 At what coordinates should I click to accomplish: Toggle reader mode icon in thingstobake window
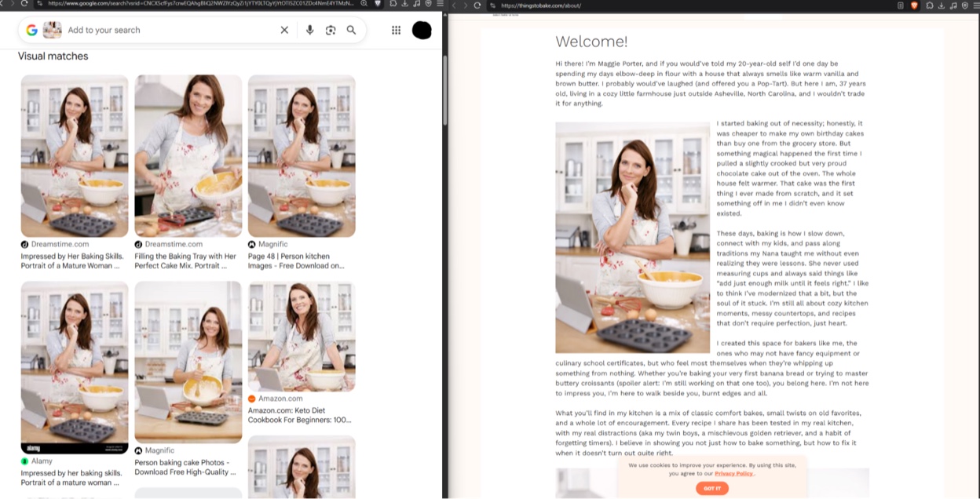pyautogui.click(x=901, y=5)
